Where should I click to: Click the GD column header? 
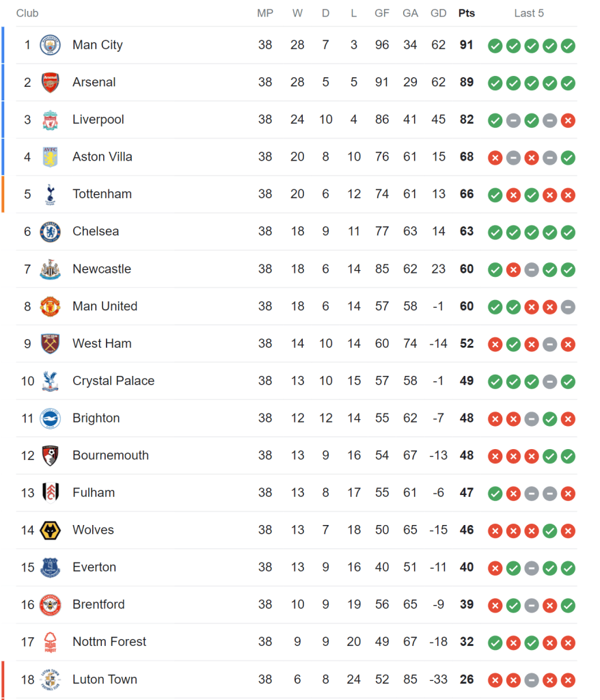(439, 13)
